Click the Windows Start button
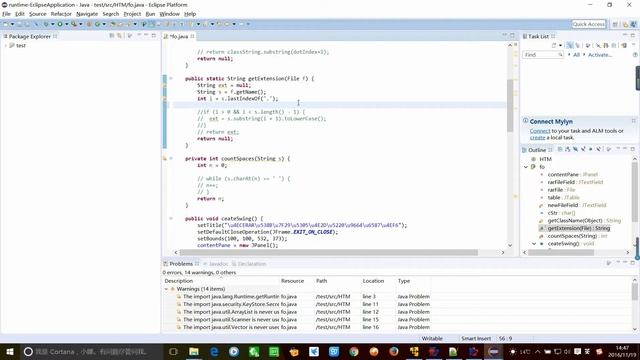 coord(9,351)
